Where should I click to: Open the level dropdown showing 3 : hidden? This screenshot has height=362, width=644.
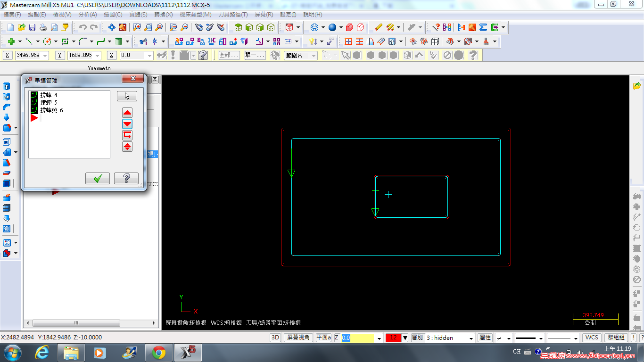tap(471, 338)
